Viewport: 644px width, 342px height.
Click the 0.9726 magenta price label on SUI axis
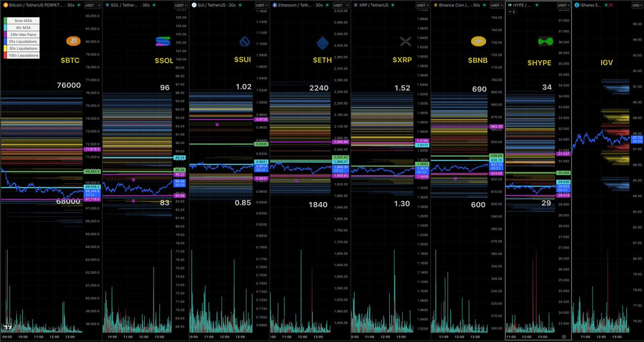pyautogui.click(x=261, y=119)
